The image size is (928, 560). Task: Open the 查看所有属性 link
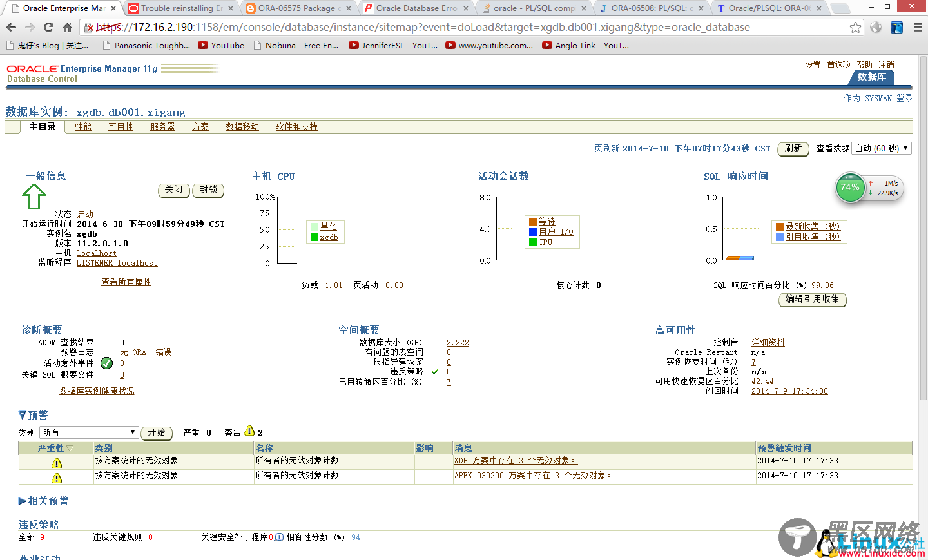(126, 282)
